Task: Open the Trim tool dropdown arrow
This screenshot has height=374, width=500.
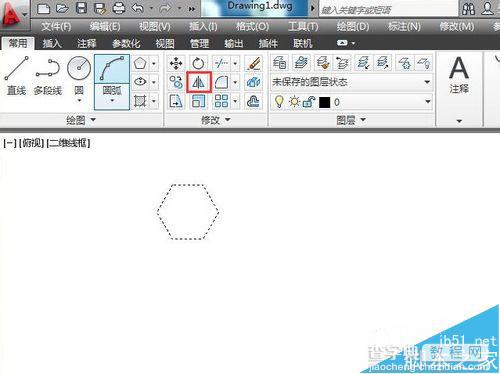Action: tap(235, 63)
